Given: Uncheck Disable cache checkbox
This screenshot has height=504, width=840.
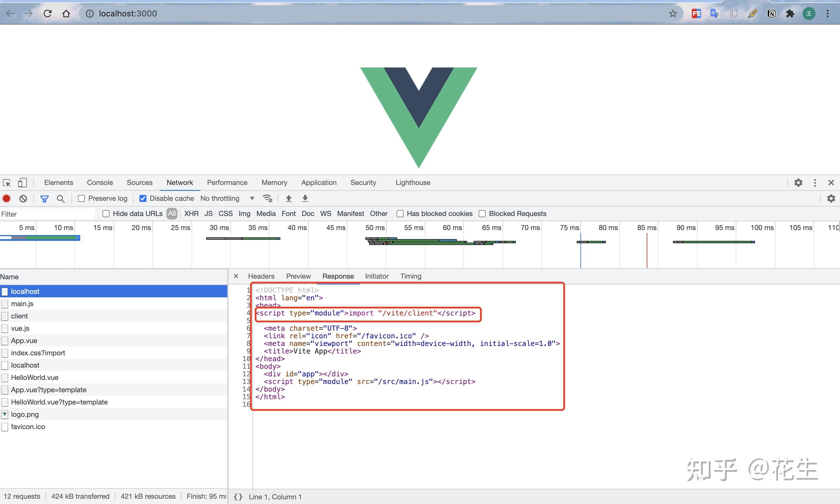Looking at the screenshot, I should coord(143,198).
